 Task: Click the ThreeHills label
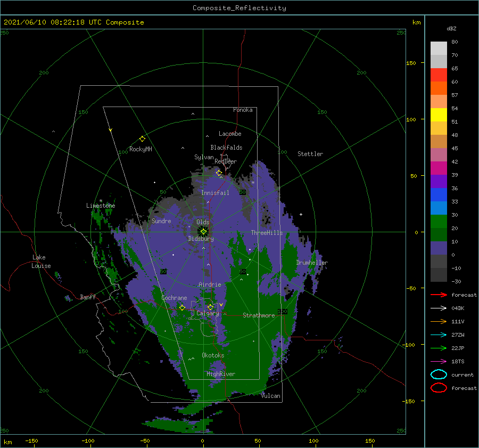[267, 233]
